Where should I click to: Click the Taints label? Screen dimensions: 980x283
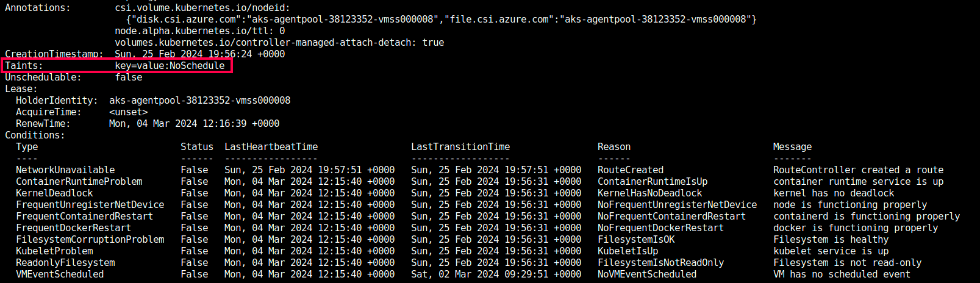pos(24,66)
